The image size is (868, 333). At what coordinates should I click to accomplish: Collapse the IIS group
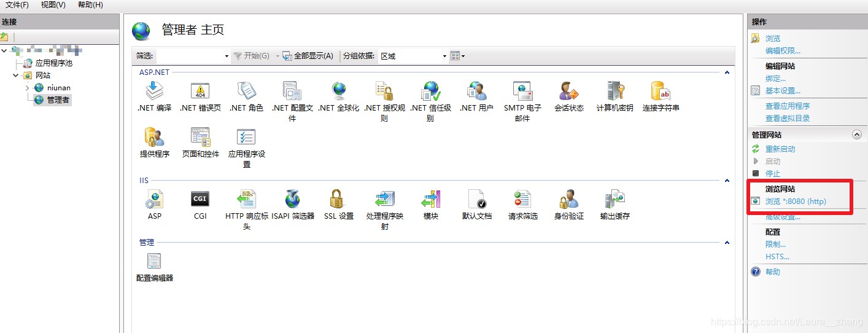(727, 181)
